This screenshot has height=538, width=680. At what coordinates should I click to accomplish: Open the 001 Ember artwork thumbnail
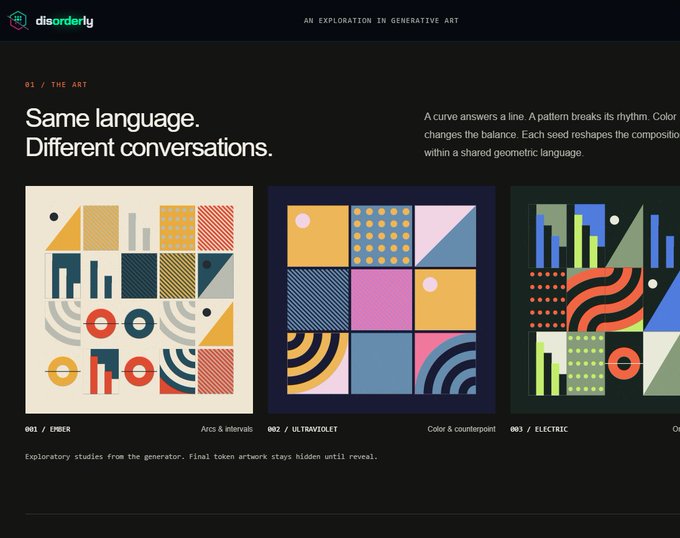pos(139,300)
